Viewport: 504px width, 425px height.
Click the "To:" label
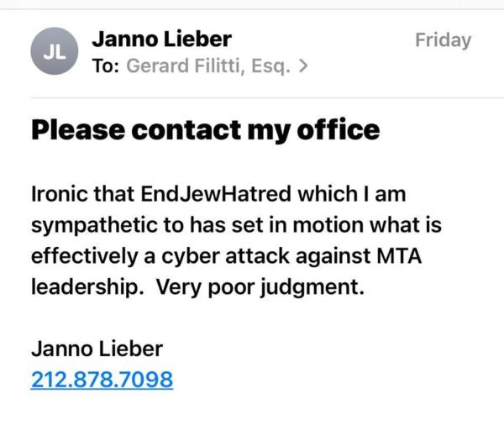(105, 66)
